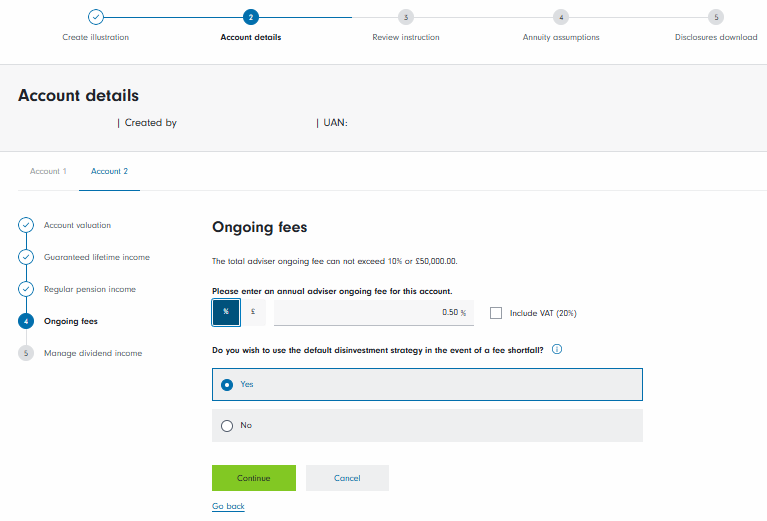Click the Account valuation checkmark icon

coord(27,225)
